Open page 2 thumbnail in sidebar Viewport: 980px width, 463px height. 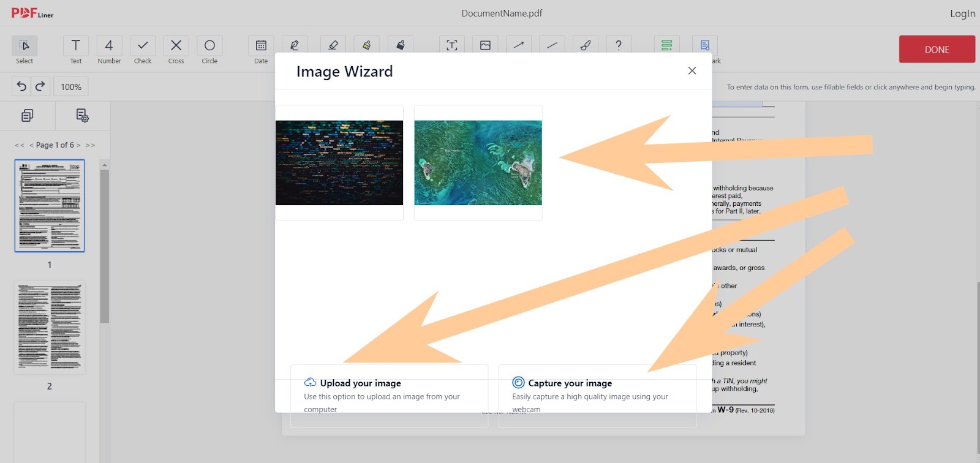50,327
